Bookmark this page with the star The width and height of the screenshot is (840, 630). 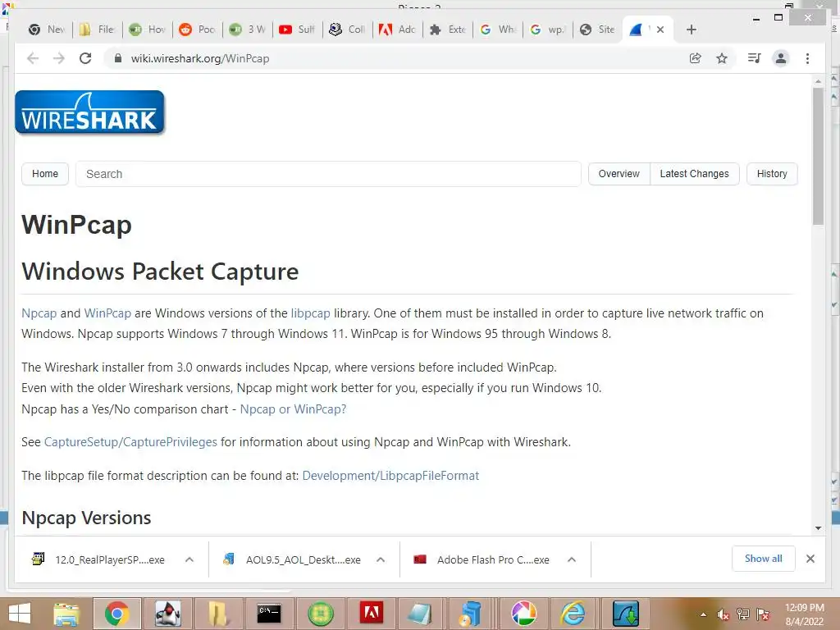coord(722,58)
